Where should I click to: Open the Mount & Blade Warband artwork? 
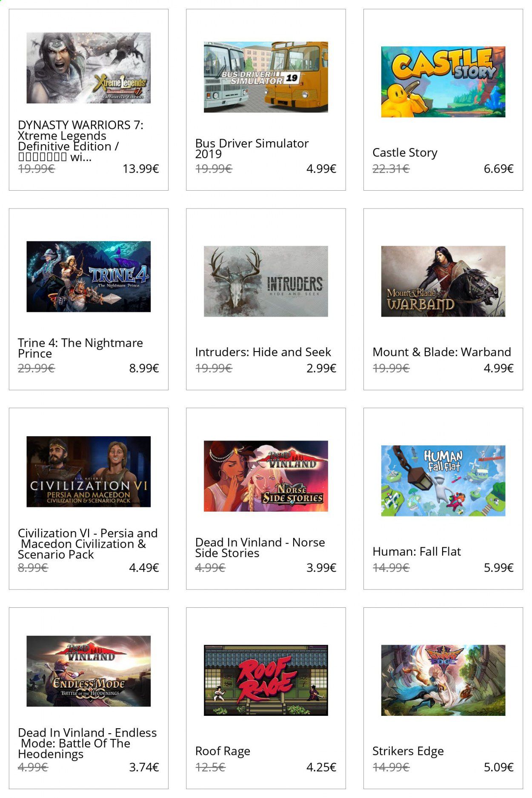point(443,281)
